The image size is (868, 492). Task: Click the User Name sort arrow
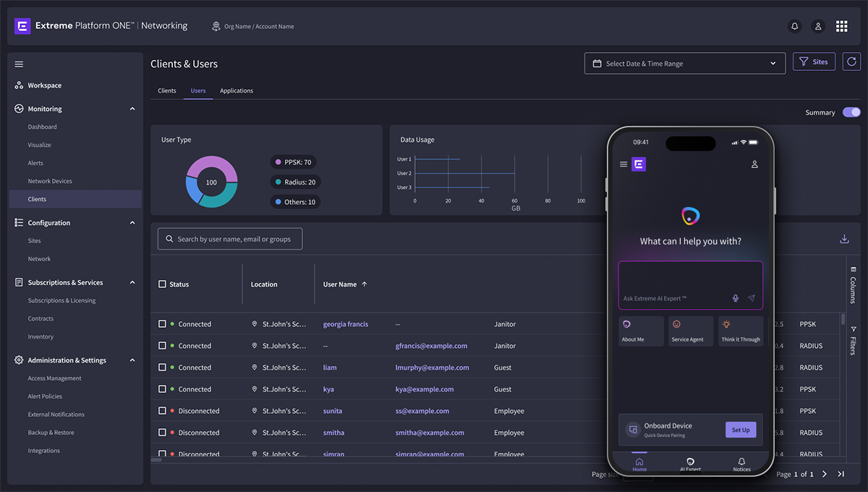coord(364,284)
